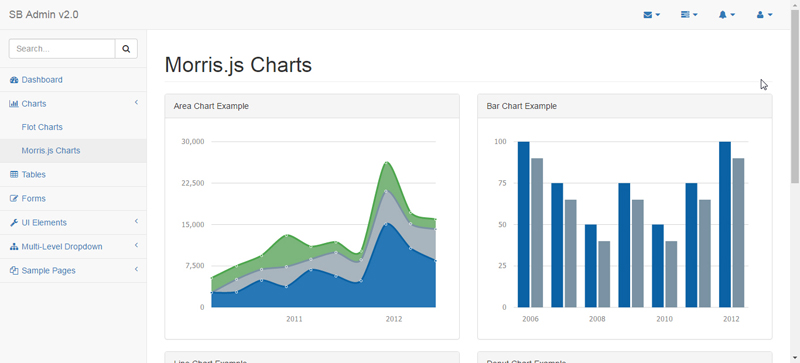This screenshot has height=363, width=800.
Task: Click the Charts bar-graph icon
Action: [14, 104]
